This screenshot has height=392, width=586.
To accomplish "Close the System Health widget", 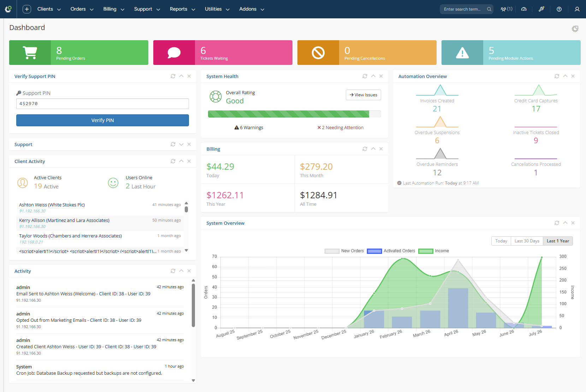I will (x=381, y=76).
